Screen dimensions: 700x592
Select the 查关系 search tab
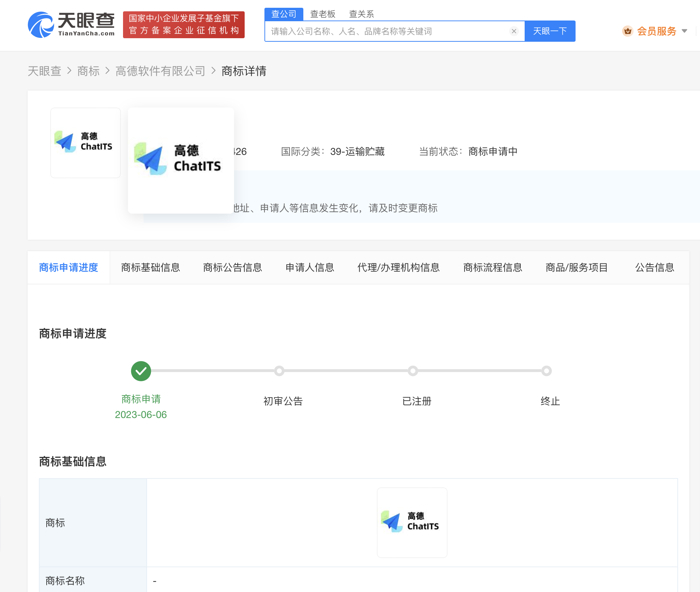(361, 14)
